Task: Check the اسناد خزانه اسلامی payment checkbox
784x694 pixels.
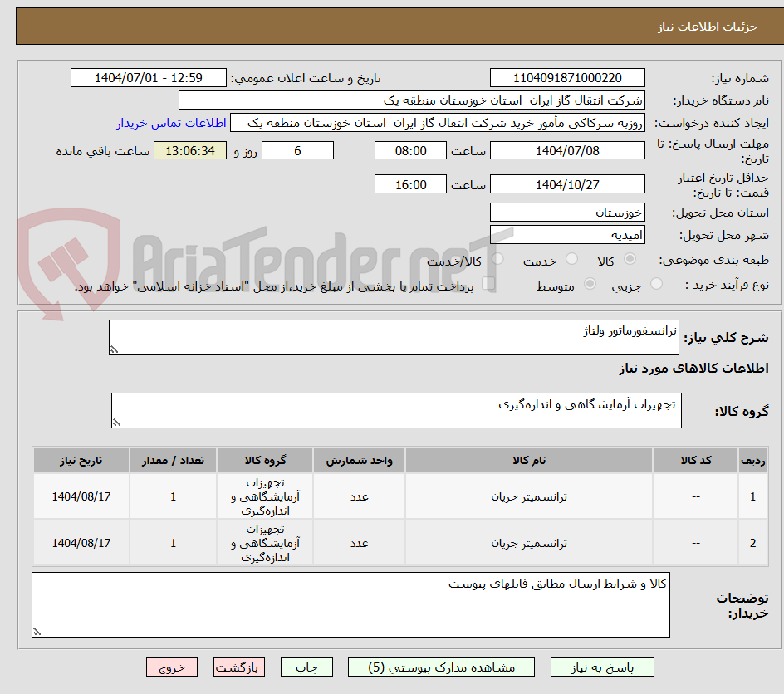Action: (x=488, y=283)
